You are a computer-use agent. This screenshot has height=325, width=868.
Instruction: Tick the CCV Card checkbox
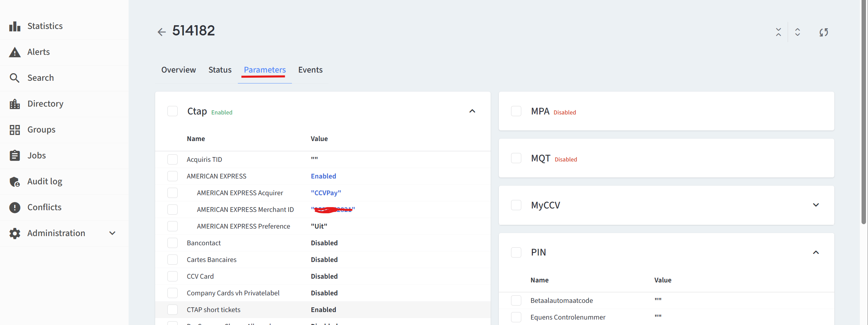point(173,277)
